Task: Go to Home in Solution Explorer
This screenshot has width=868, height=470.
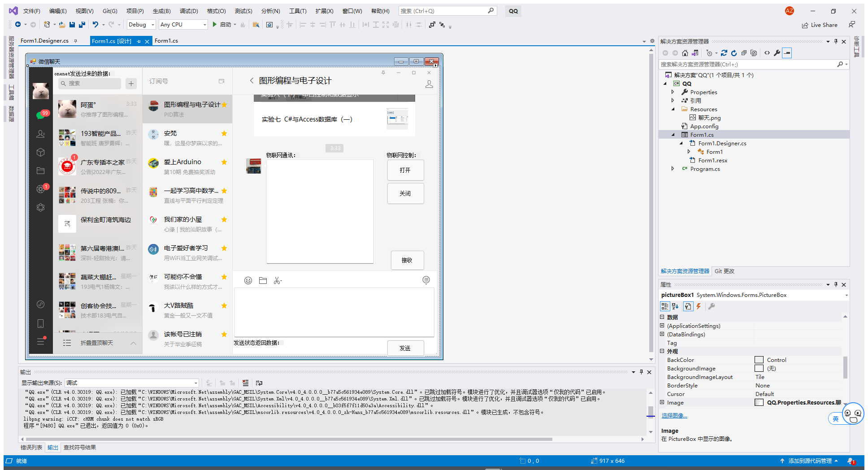Action: click(685, 53)
